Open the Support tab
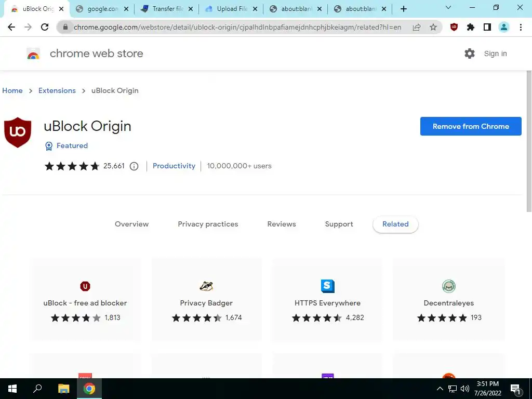532x399 pixels. click(x=339, y=224)
